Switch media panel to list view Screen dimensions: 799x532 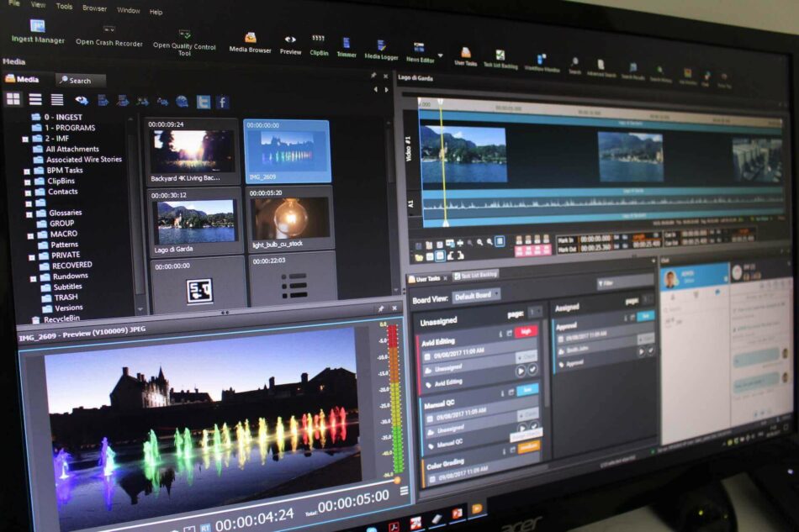[x=35, y=99]
